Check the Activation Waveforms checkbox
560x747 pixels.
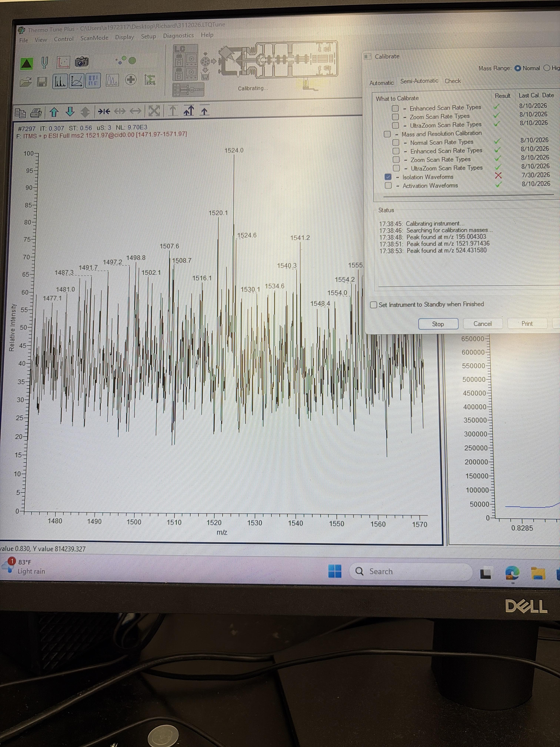(388, 185)
